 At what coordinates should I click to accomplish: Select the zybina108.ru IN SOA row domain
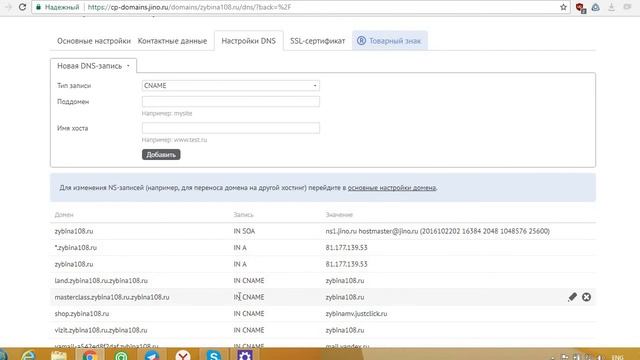click(x=74, y=231)
